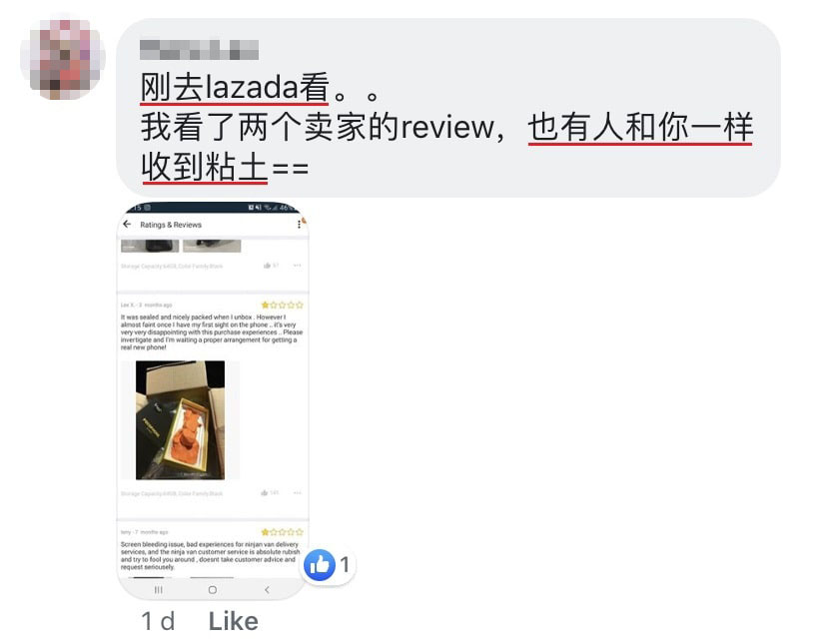
Task: Click the blurred commenter name
Action: pyautogui.click(x=199, y=50)
